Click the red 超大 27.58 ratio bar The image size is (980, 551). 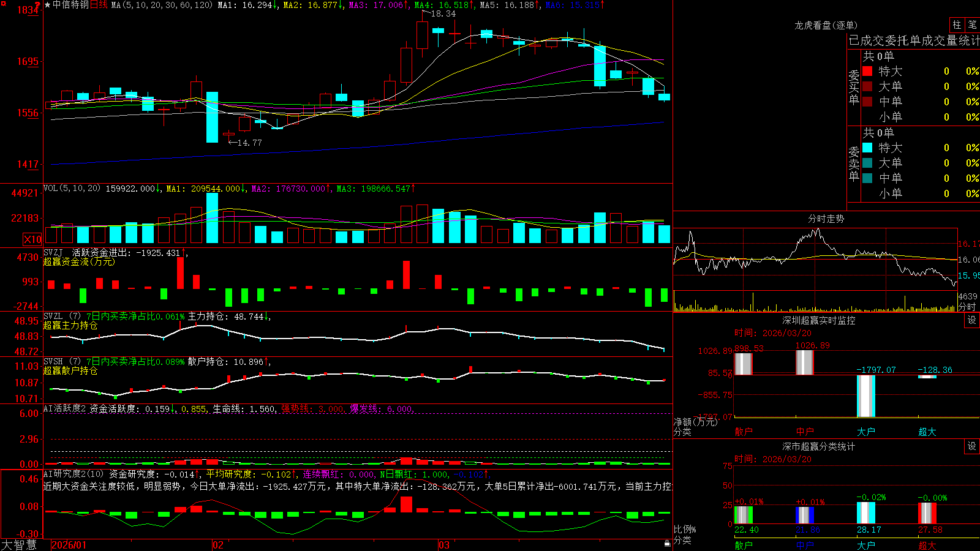(x=927, y=513)
